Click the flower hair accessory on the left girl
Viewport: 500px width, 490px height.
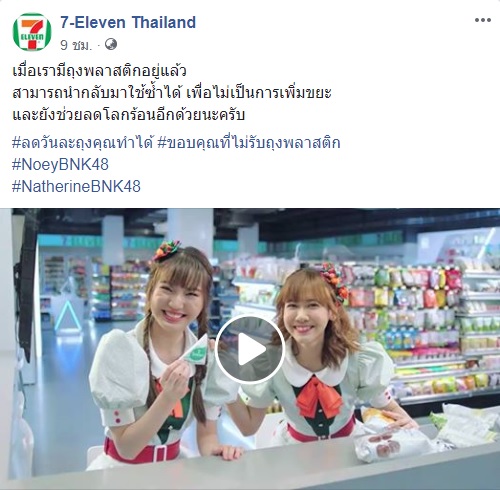click(x=166, y=250)
